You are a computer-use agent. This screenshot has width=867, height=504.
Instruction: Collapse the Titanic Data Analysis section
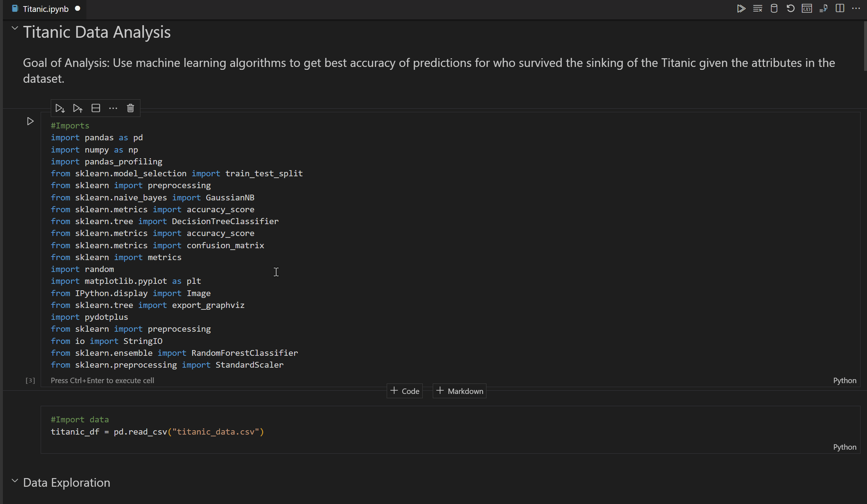coord(15,28)
